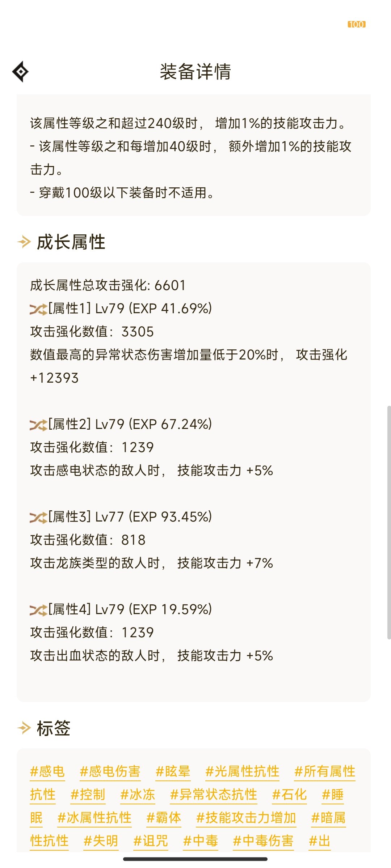Image resolution: width=391 pixels, height=868 pixels.
Task: Select the #眩晕 tag
Action: tap(173, 771)
